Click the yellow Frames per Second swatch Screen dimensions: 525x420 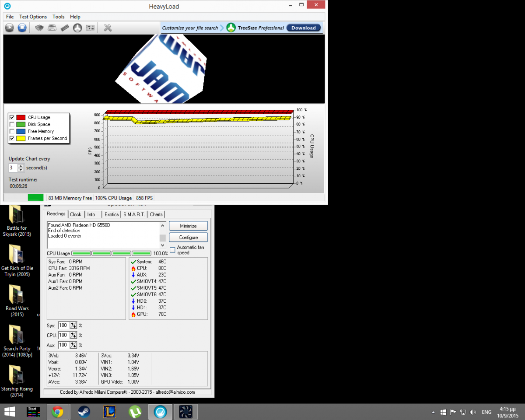click(21, 138)
